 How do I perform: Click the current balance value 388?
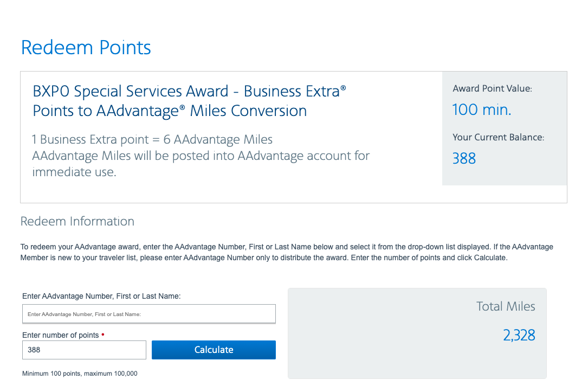[464, 158]
